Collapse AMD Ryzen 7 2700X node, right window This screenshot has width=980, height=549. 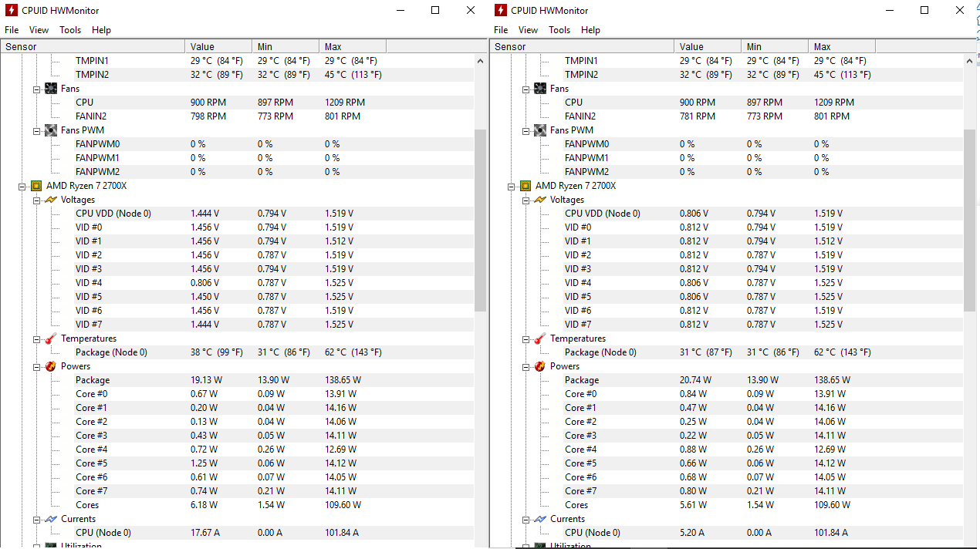click(512, 187)
